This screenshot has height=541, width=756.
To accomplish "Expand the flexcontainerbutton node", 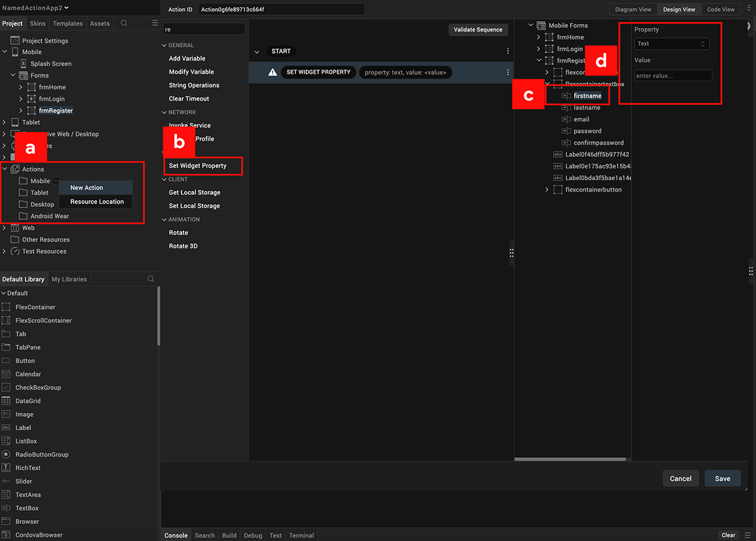I will coord(547,190).
